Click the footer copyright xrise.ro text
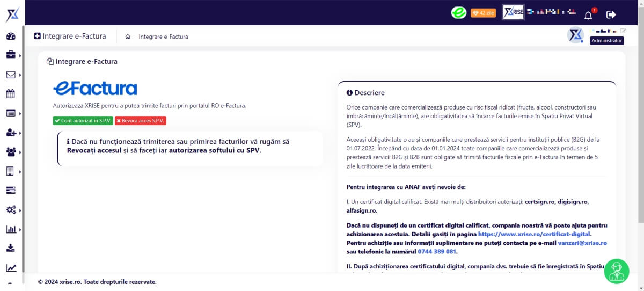This screenshot has height=291, width=644. [97, 282]
